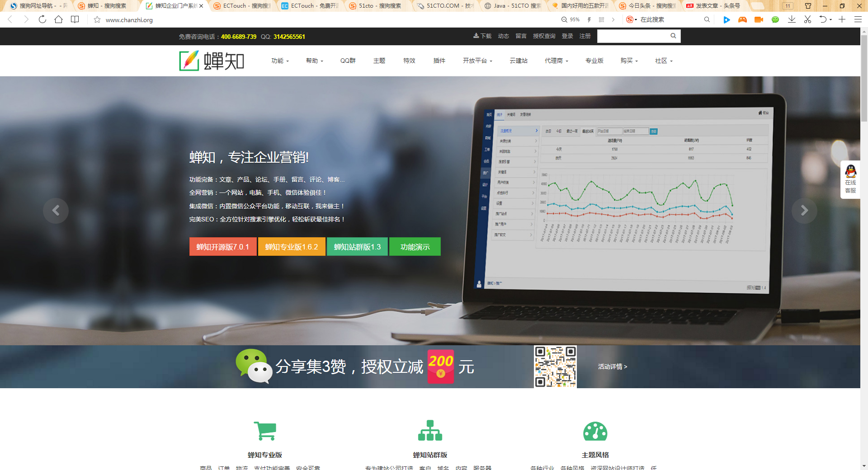Click the site search input field
Screen dimensions: 868x470
pyautogui.click(x=632, y=36)
